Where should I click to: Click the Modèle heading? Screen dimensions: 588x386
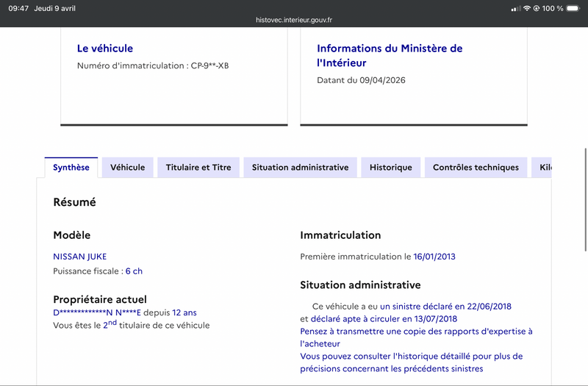[71, 235]
